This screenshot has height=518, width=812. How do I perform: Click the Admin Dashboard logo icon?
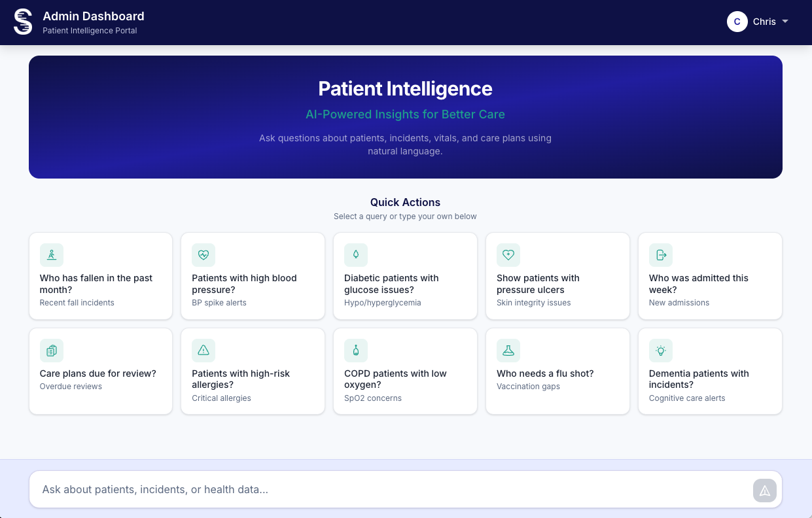[x=22, y=22]
